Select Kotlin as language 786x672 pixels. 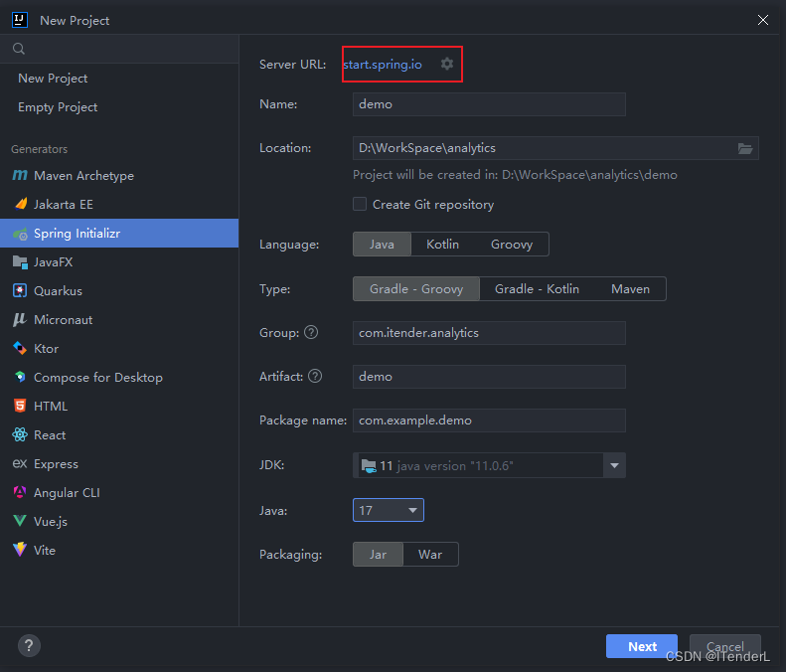(x=442, y=245)
